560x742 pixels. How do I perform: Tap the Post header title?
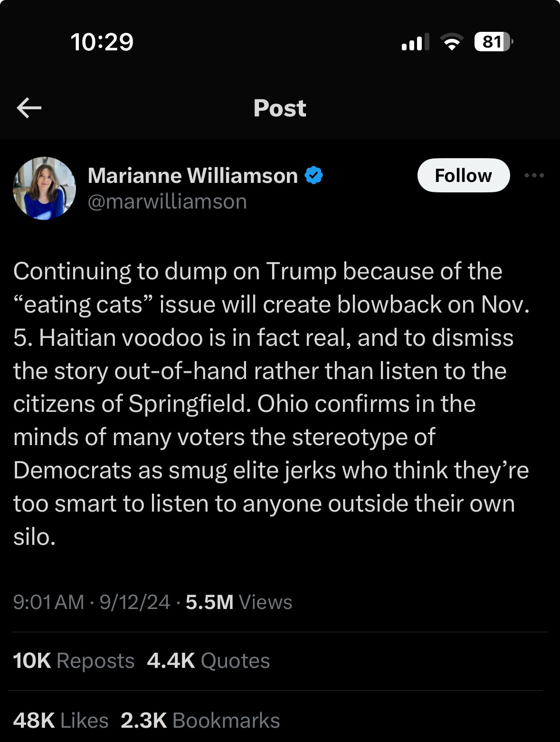click(280, 108)
